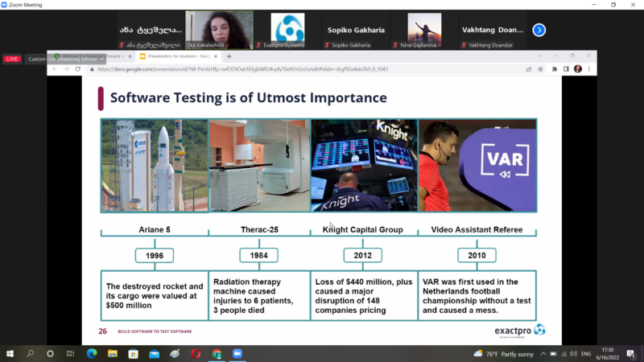The width and height of the screenshot is (644, 362).
Task: Select slide title Software Testing text
Action: pyautogui.click(x=249, y=97)
